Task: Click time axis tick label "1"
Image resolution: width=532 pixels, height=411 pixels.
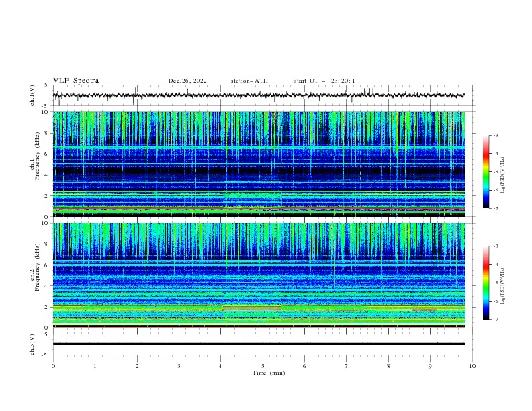Action: [x=95, y=366]
